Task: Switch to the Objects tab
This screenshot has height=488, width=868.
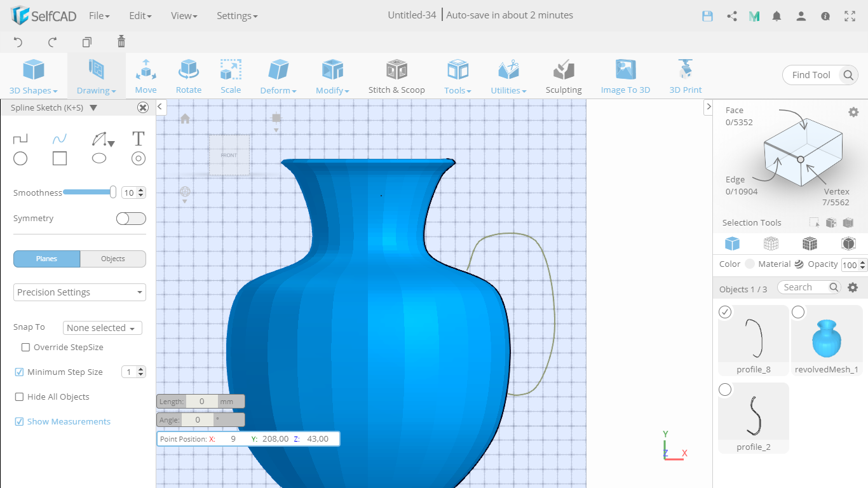Action: (x=113, y=259)
